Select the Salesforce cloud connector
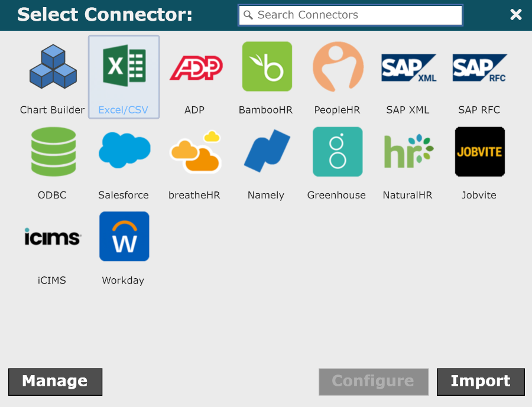Image resolution: width=532 pixels, height=407 pixels. (124, 152)
